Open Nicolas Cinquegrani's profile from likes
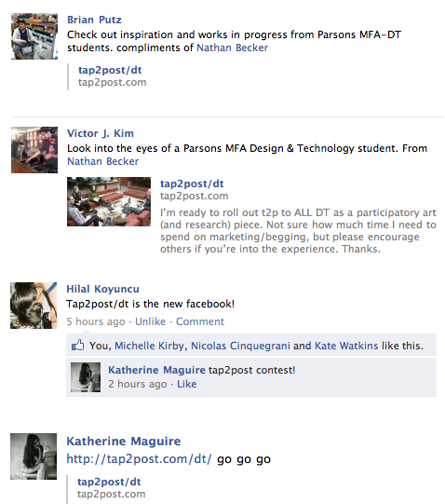This screenshot has width=445, height=504. [240, 346]
